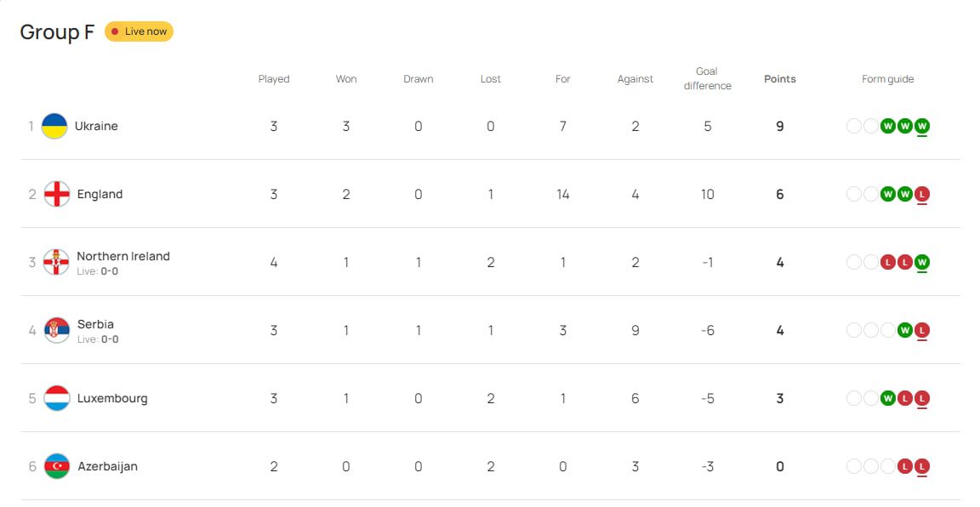Click the Form guide column header
980x507 pixels.
[x=887, y=79]
